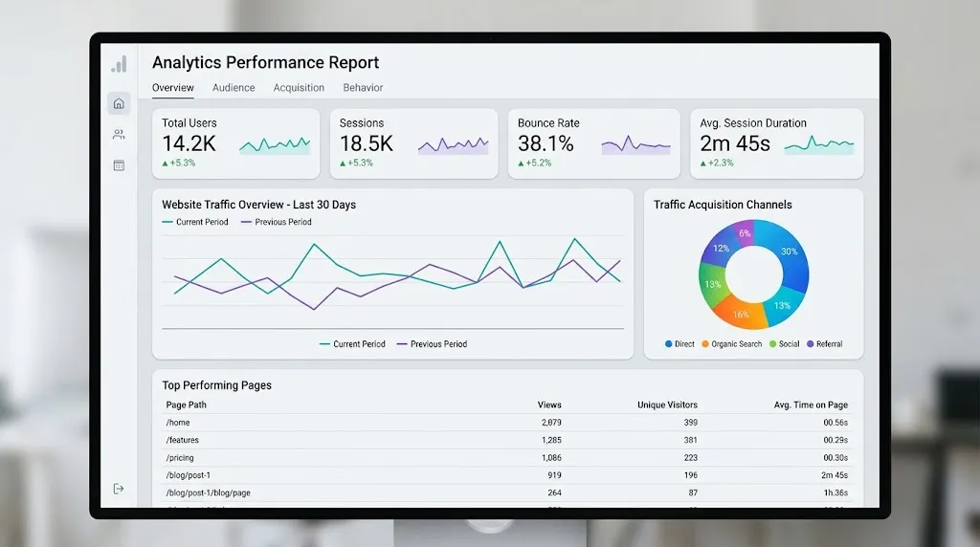The height and width of the screenshot is (547, 980).
Task: Click the Social legend label
Action: tap(789, 344)
